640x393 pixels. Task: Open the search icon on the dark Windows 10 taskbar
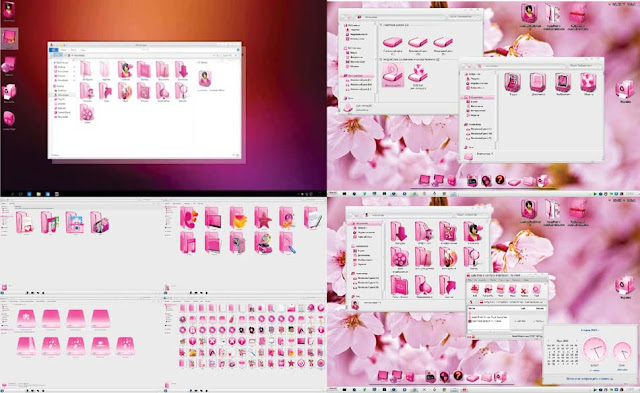[12, 194]
